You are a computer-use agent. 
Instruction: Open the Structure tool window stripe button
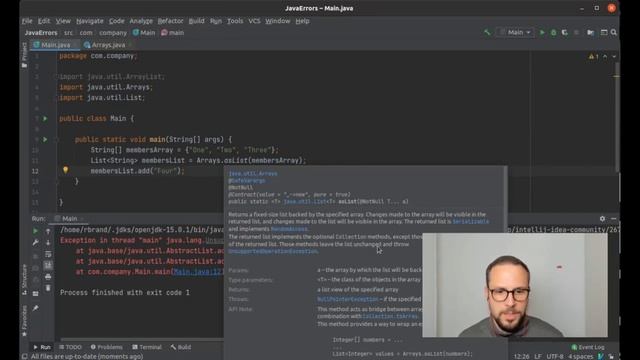click(24, 279)
